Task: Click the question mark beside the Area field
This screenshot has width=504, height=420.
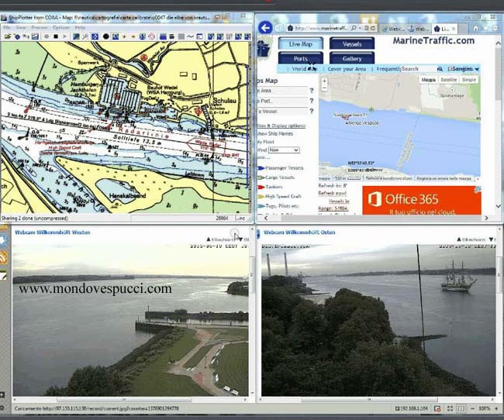Action: (x=312, y=91)
